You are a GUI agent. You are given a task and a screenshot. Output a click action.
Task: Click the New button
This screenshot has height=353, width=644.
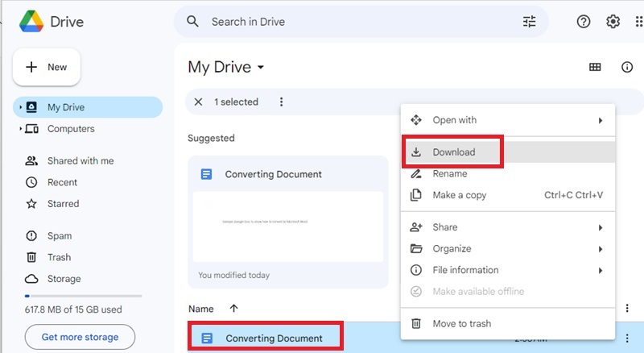[x=47, y=67]
